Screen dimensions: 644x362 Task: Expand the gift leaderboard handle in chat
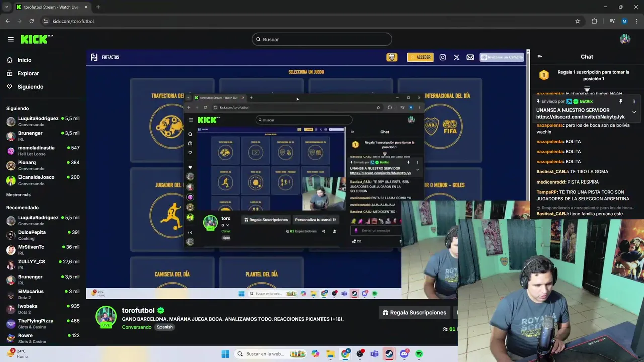click(x=587, y=89)
